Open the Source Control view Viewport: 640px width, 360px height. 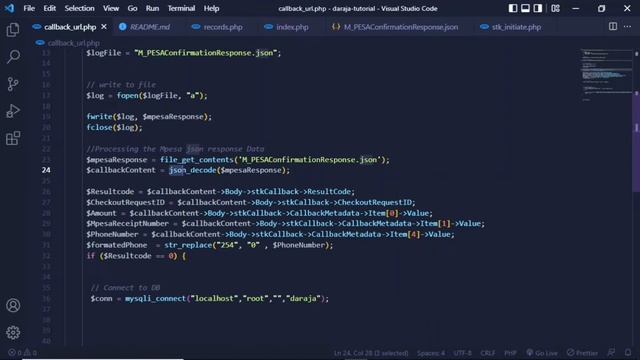(x=13, y=84)
